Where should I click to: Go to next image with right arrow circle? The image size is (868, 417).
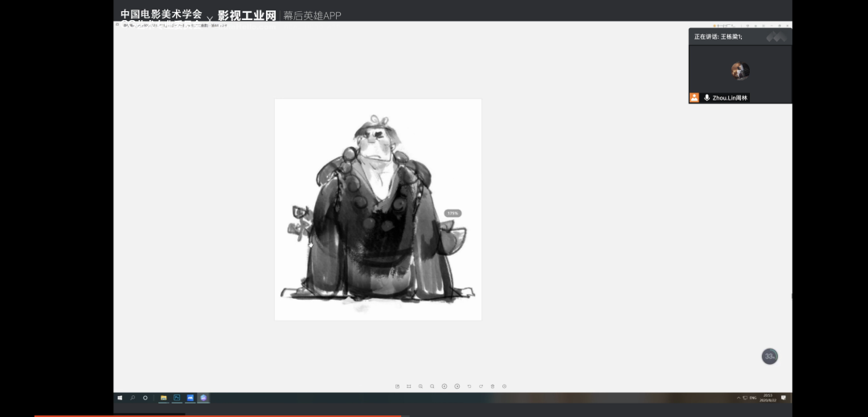457,386
